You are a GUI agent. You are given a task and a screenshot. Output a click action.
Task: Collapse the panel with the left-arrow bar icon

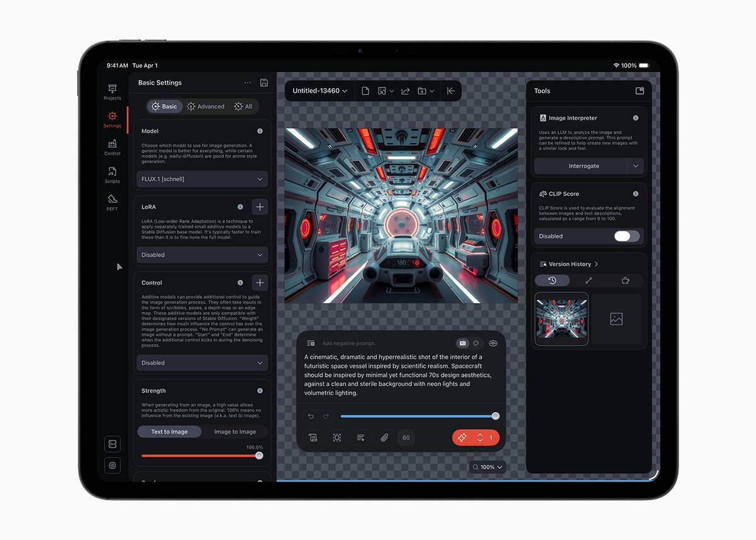[451, 91]
